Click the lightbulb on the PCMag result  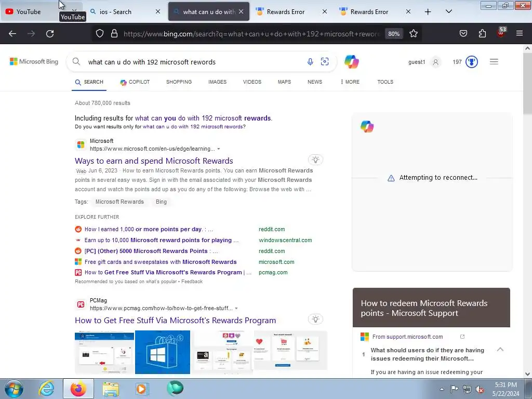315,319
